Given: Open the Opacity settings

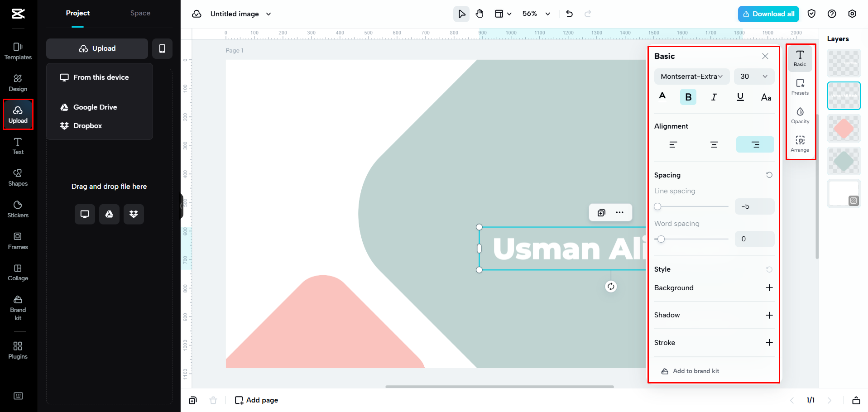Looking at the screenshot, I should click(x=800, y=115).
